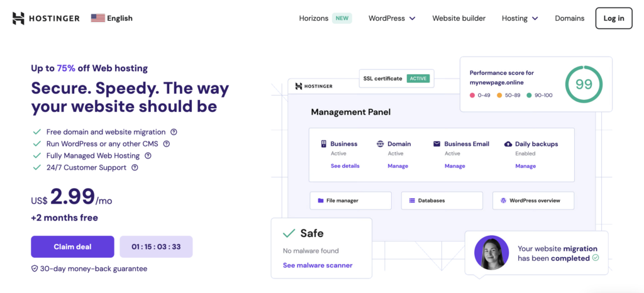Click the Hostinger logo inside the panel mockup
Screen dimensions: 644x293
point(314,86)
